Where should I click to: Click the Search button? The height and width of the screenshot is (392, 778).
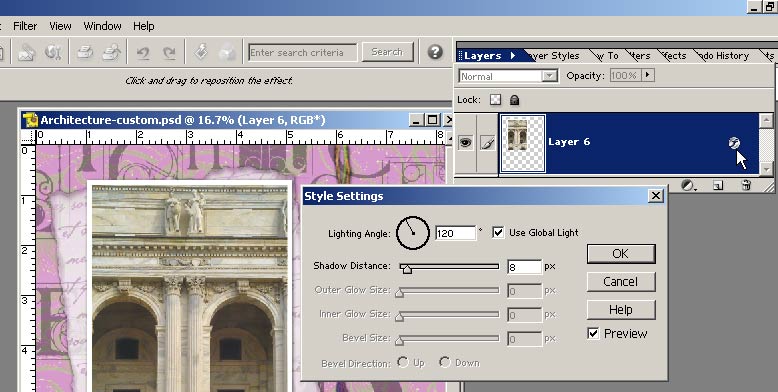point(387,52)
